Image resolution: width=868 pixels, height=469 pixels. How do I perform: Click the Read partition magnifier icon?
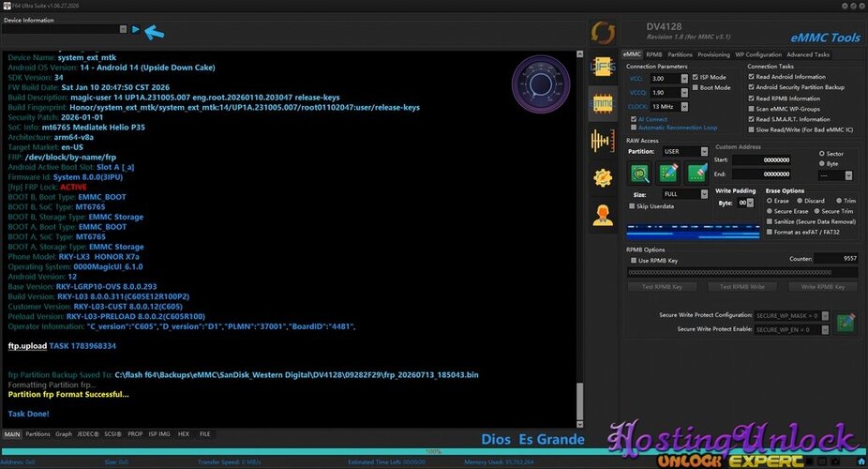640,174
